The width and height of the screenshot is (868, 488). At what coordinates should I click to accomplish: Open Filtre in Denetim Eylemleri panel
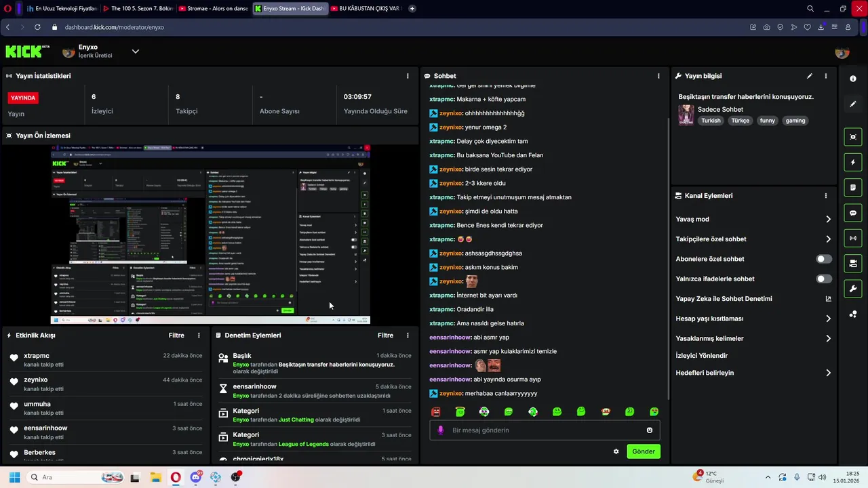pos(385,335)
